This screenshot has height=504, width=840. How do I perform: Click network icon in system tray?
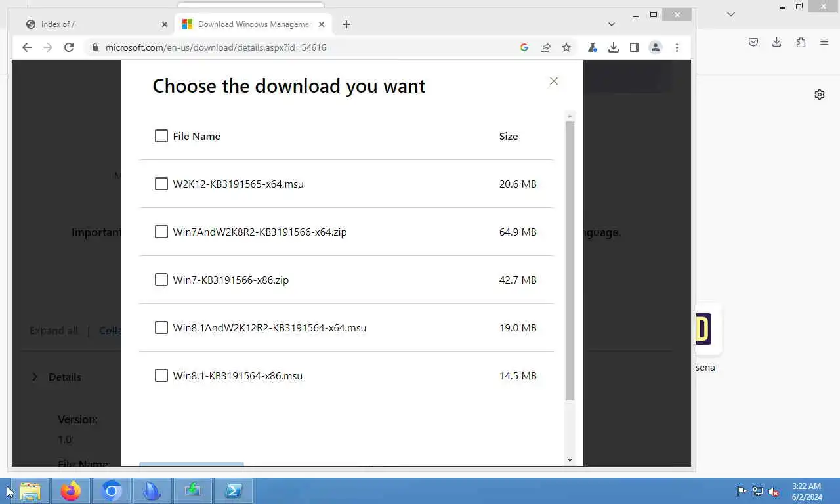(758, 491)
